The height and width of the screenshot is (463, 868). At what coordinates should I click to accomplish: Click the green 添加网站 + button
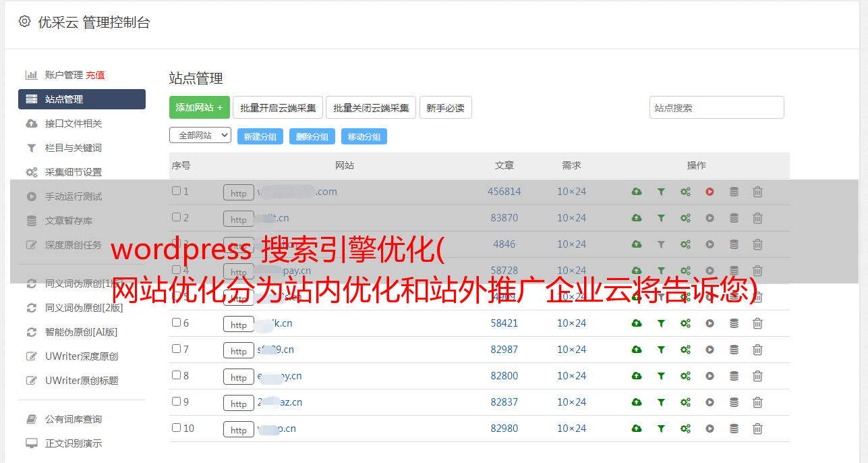tap(200, 107)
